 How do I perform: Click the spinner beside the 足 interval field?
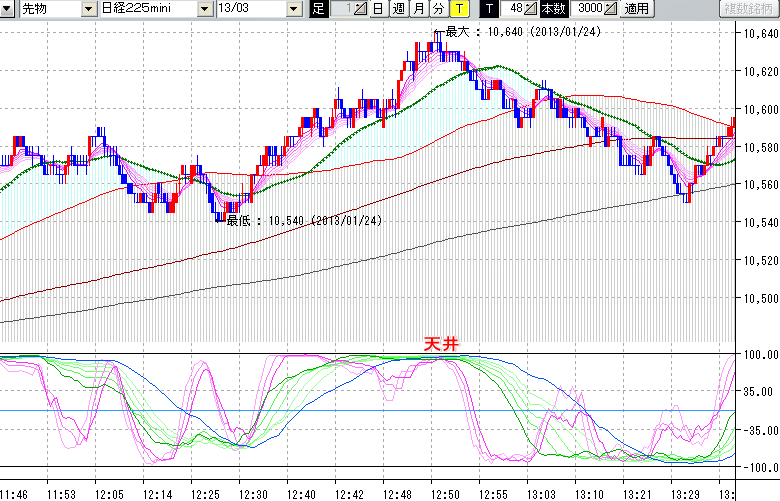362,9
